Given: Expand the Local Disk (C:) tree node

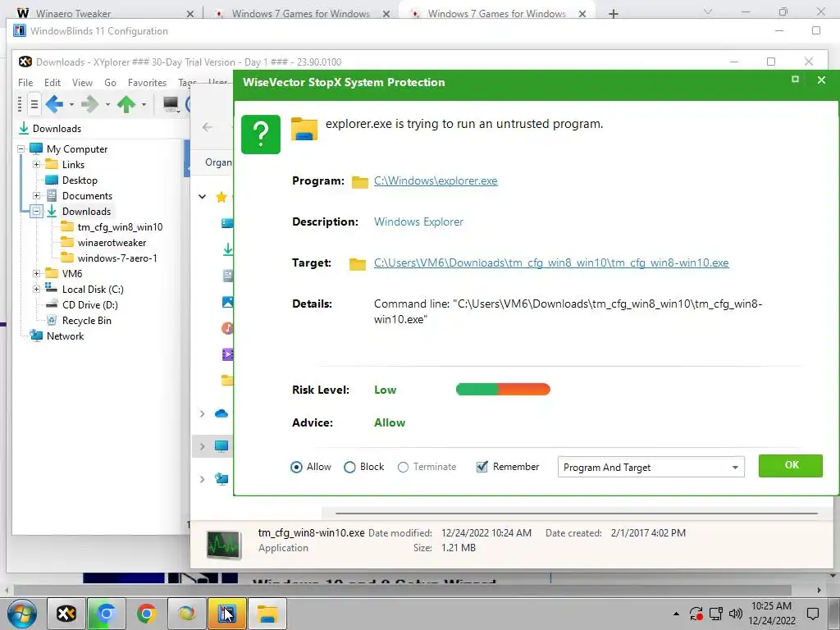Looking at the screenshot, I should (x=36, y=289).
